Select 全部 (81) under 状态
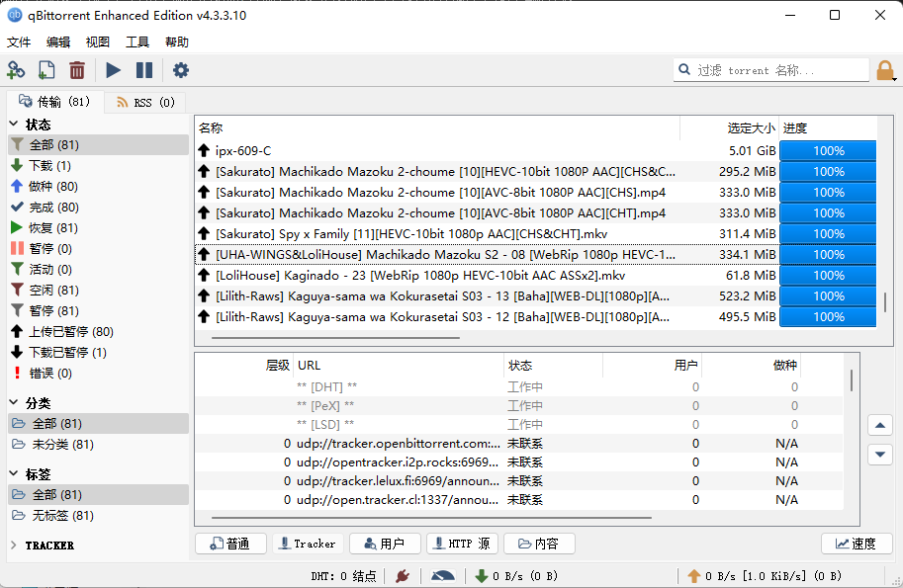The image size is (903, 588). [x=99, y=145]
